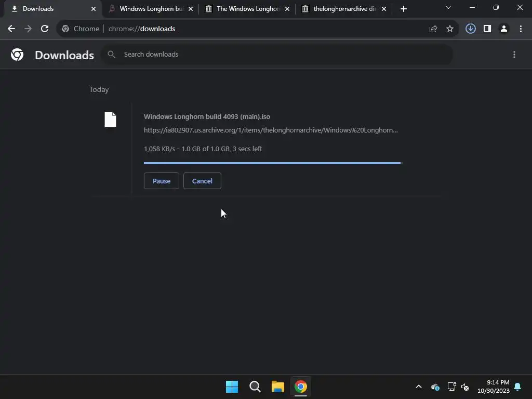Cancel the Longhorn ISO download
Viewport: 532px width, 399px height.
pyautogui.click(x=202, y=181)
